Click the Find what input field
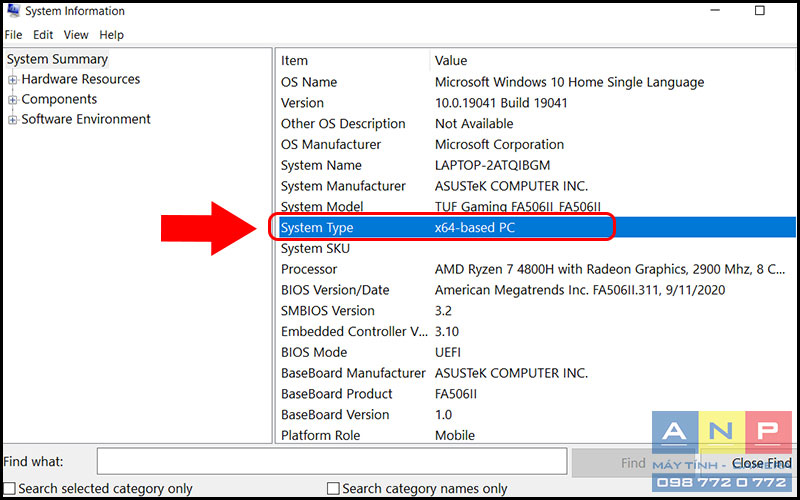 coord(332,462)
